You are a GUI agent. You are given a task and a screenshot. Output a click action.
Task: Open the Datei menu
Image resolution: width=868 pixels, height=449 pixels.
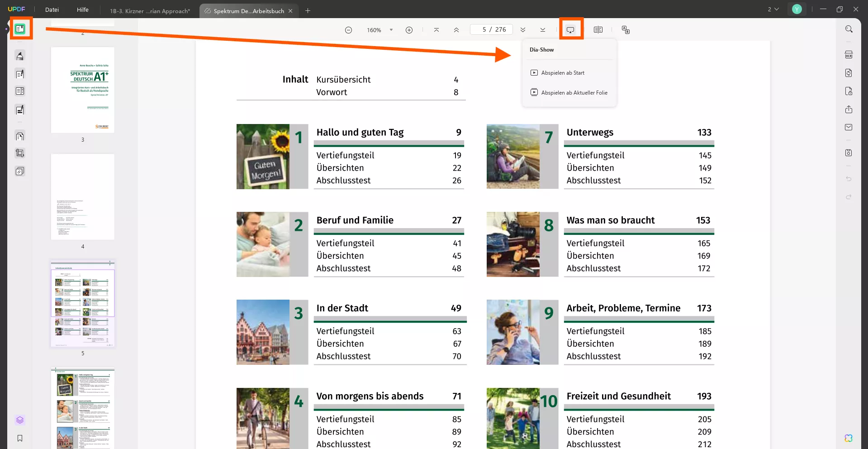[x=52, y=10]
